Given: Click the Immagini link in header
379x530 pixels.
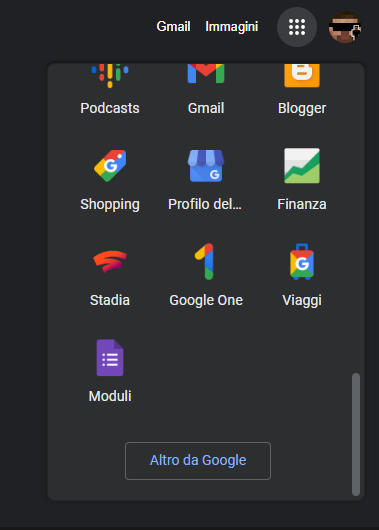Looking at the screenshot, I should [232, 26].
